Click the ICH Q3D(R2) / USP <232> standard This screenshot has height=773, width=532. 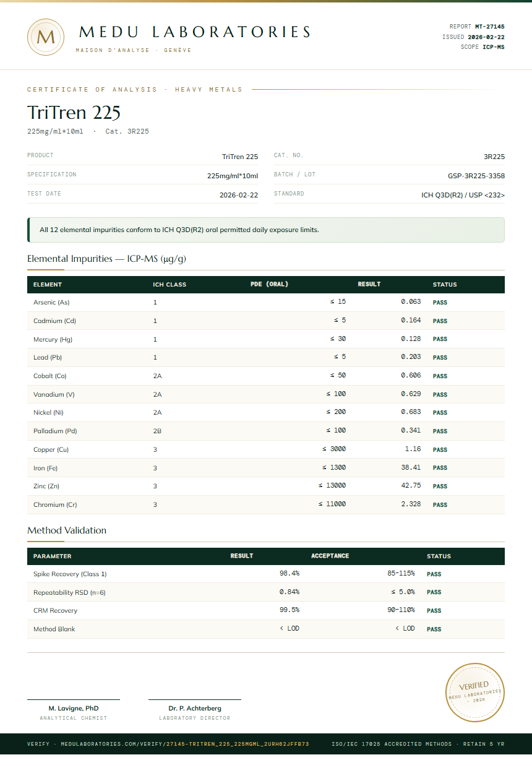[463, 195]
